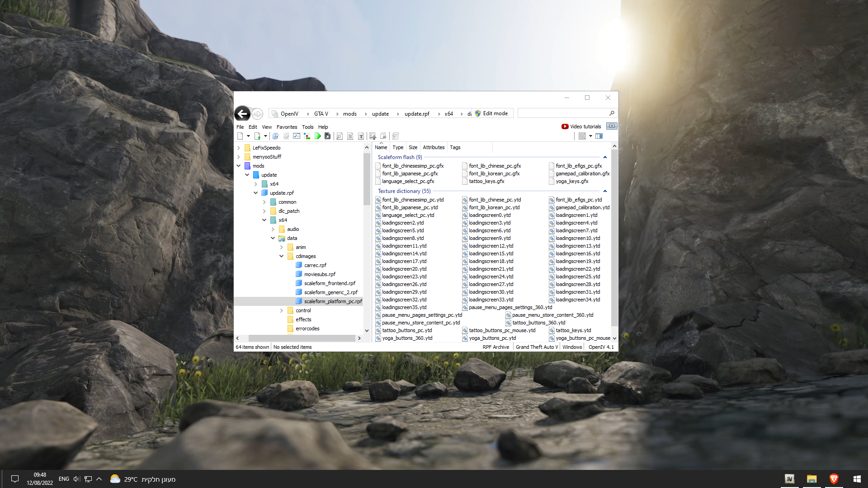
Task: Collapse the Scaleform flash group
Action: coord(605,157)
